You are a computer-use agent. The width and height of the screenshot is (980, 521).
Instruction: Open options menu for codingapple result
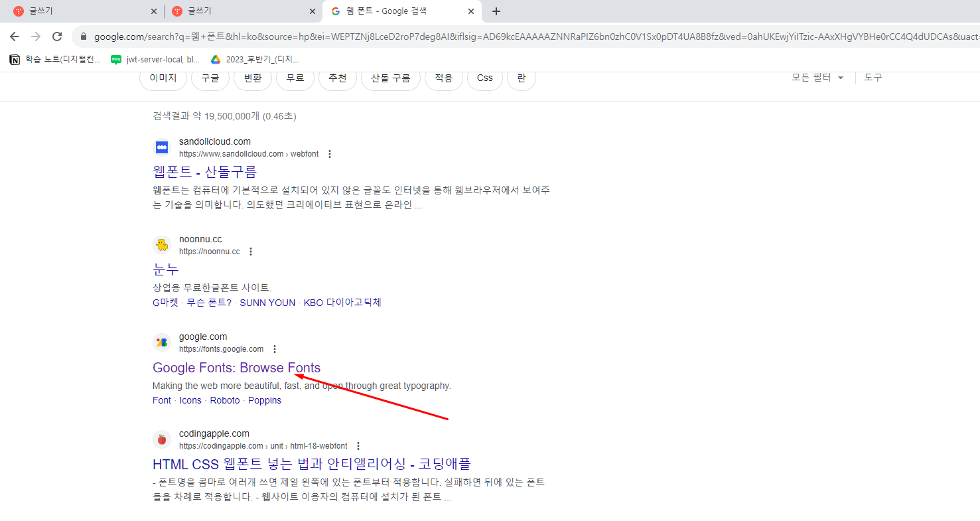[x=358, y=446]
